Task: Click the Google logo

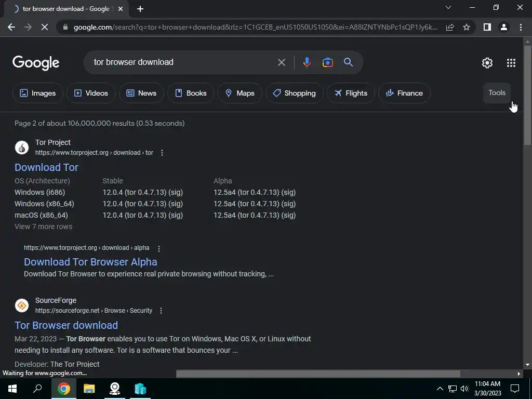Action: tap(36, 63)
